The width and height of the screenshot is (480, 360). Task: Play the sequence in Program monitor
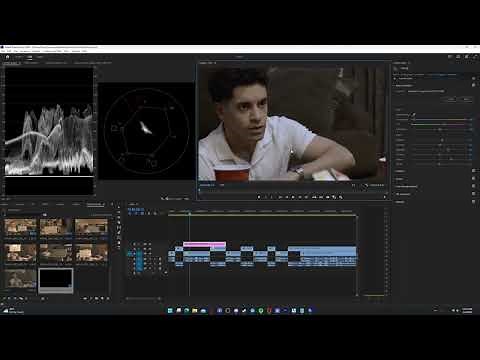pyautogui.click(x=293, y=197)
